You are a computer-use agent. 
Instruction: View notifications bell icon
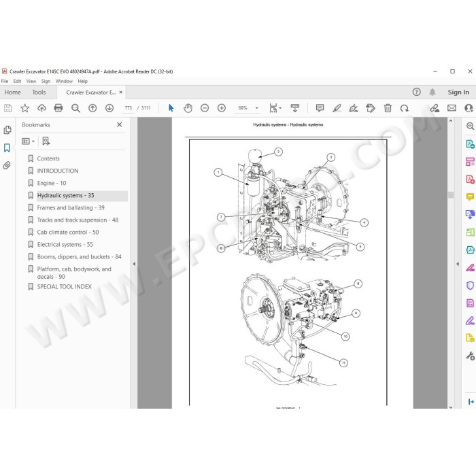point(432,92)
